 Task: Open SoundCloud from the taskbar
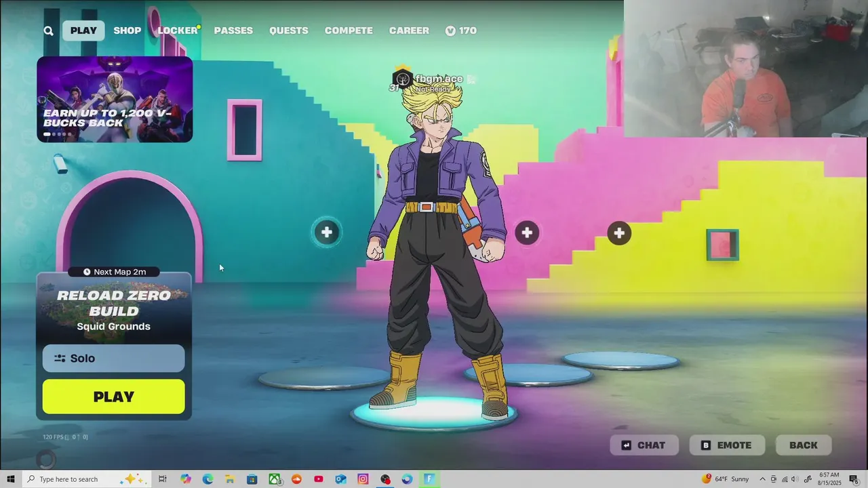pyautogui.click(x=296, y=479)
